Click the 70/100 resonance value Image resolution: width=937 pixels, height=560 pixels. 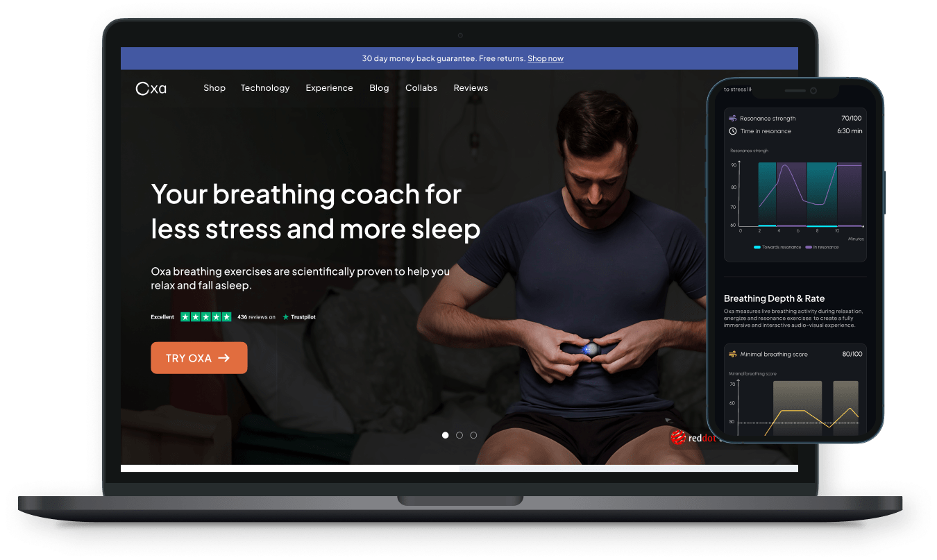(x=852, y=119)
